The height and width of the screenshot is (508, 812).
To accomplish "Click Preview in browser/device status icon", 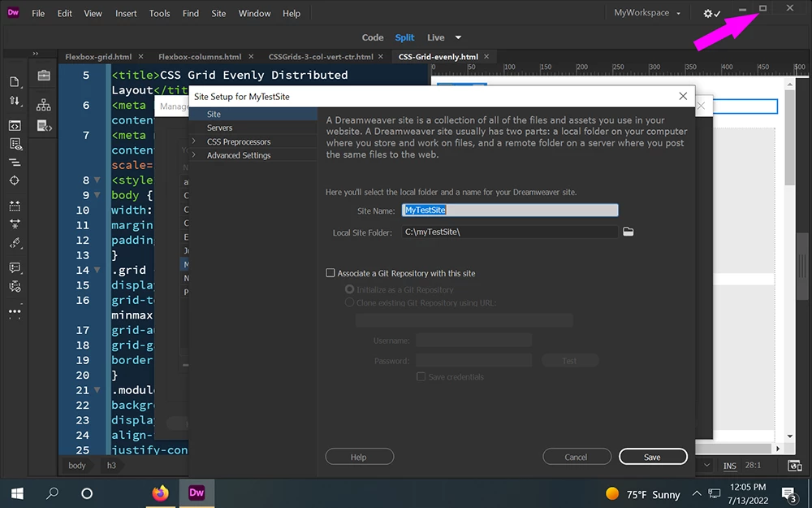I will point(794,466).
